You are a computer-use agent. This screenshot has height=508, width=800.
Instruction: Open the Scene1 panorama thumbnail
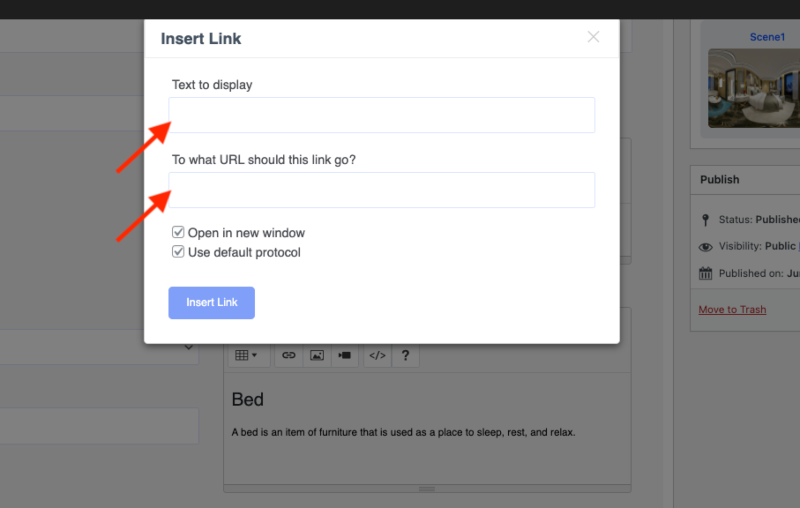point(754,88)
